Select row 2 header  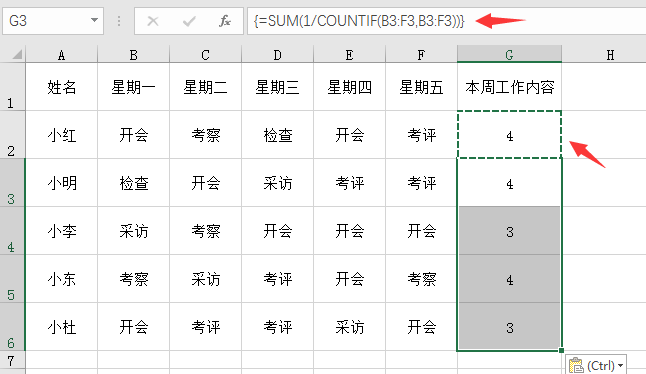13,135
